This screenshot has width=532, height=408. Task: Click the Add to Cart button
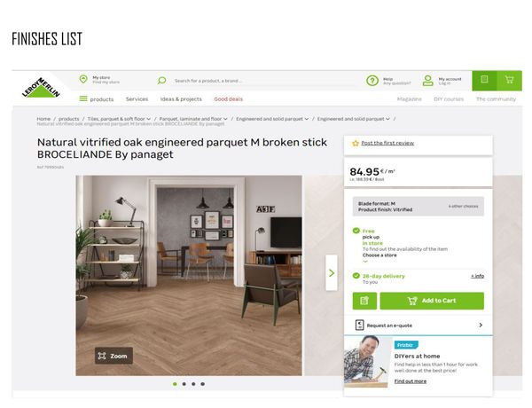click(432, 301)
